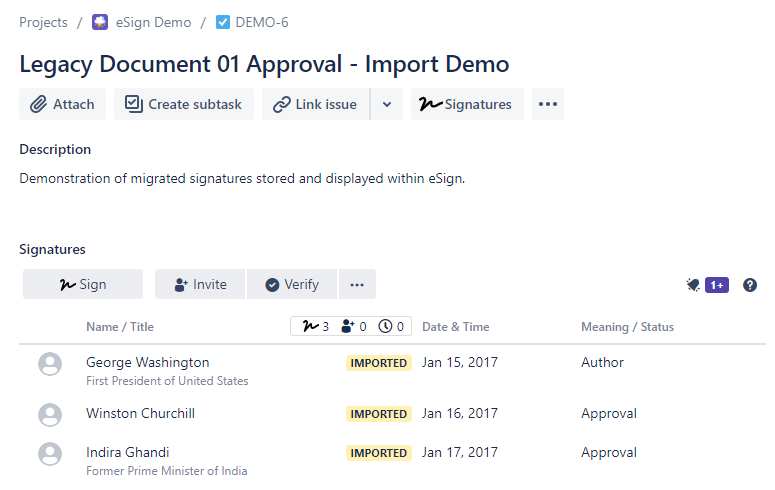Click the Sign button
The image size is (775, 490).
click(83, 284)
